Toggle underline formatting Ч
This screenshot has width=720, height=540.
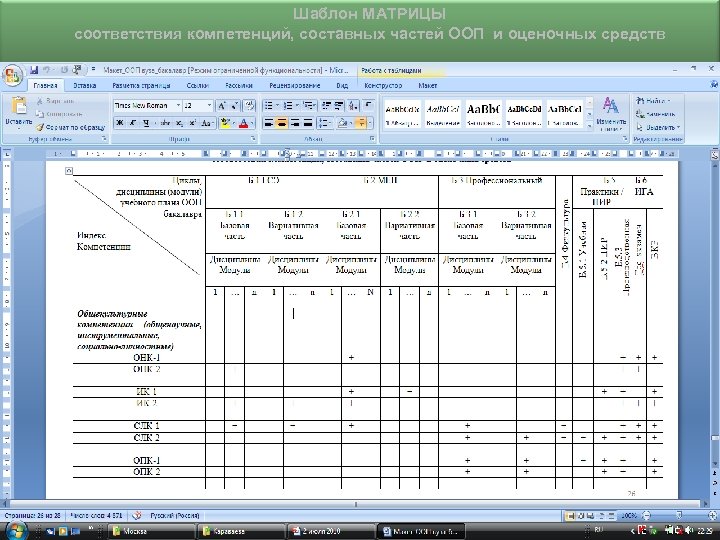[146, 123]
